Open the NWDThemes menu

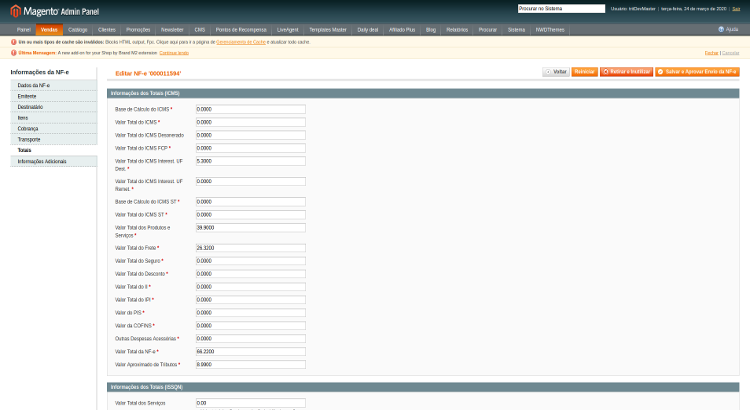550,30
